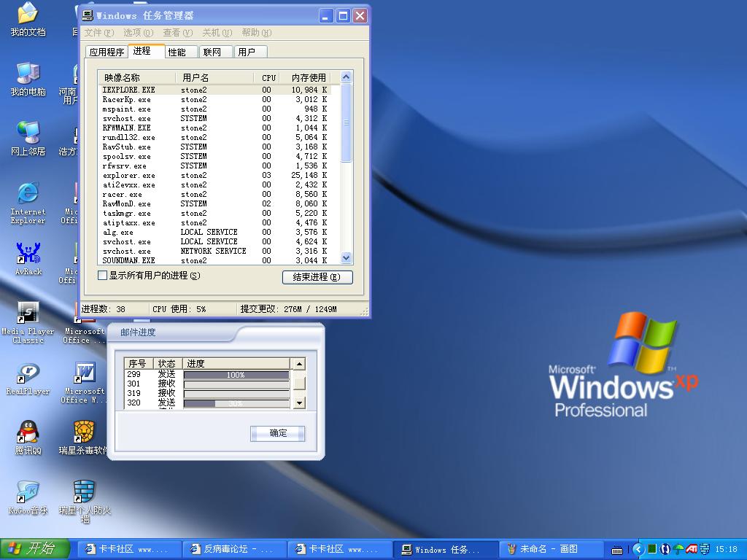Launch AvRack from the desktop
The image size is (747, 560).
tap(28, 254)
